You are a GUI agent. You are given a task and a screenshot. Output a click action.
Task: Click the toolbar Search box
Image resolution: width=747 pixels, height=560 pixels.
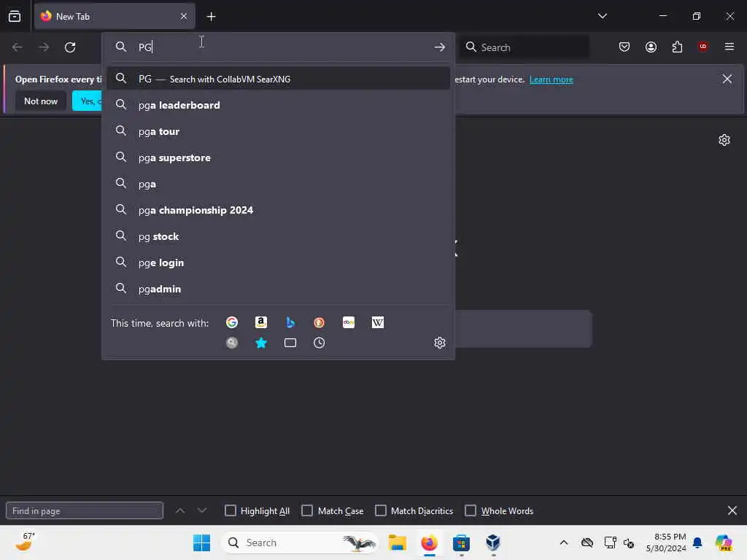[x=524, y=47]
